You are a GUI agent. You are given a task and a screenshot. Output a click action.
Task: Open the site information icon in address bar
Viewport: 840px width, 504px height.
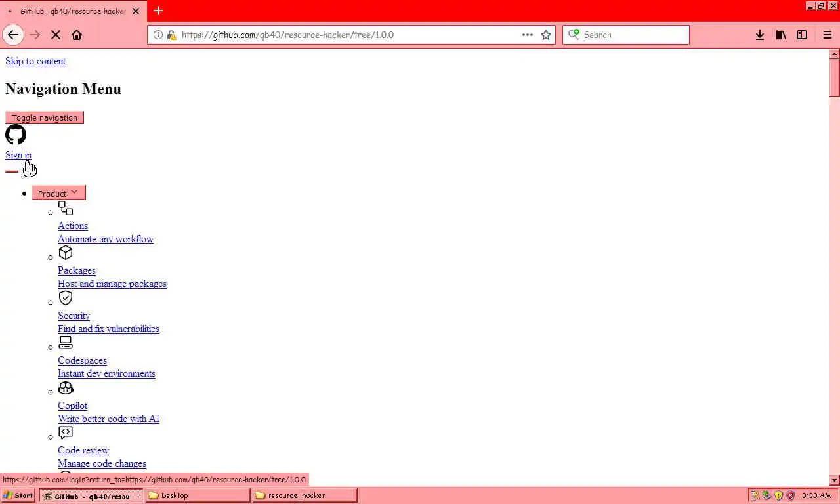click(x=158, y=35)
